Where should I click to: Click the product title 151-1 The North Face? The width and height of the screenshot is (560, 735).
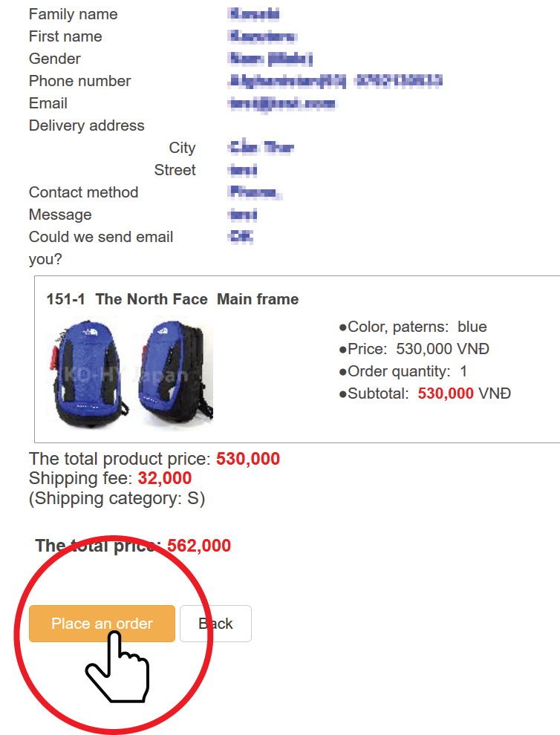(x=172, y=299)
